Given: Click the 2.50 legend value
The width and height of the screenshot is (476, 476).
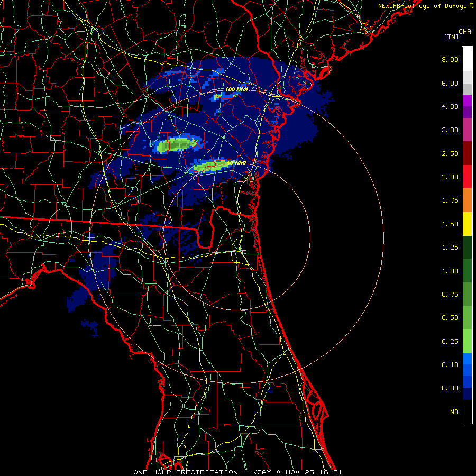Looking at the screenshot, I should 450,153.
